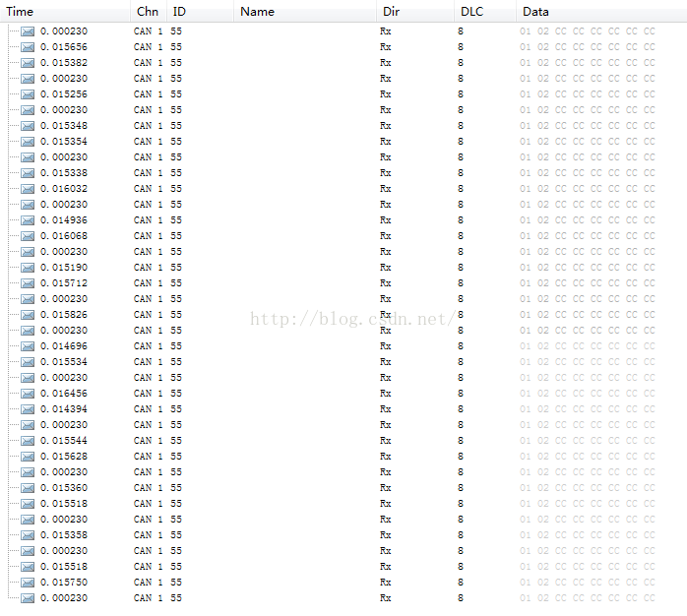Click the message icon for time 0.014394
The height and width of the screenshot is (616, 687).
(28, 409)
